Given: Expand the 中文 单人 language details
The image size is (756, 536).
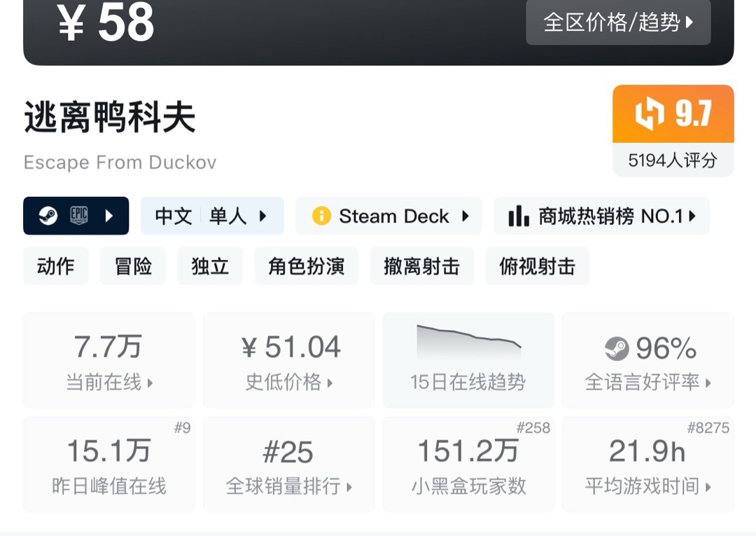Looking at the screenshot, I should pyautogui.click(x=211, y=216).
